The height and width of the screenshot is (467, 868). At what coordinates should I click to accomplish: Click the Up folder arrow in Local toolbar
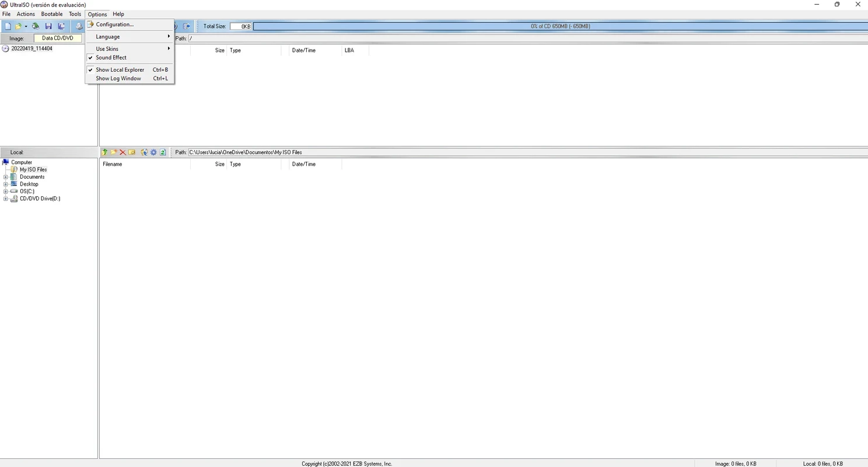pos(105,152)
